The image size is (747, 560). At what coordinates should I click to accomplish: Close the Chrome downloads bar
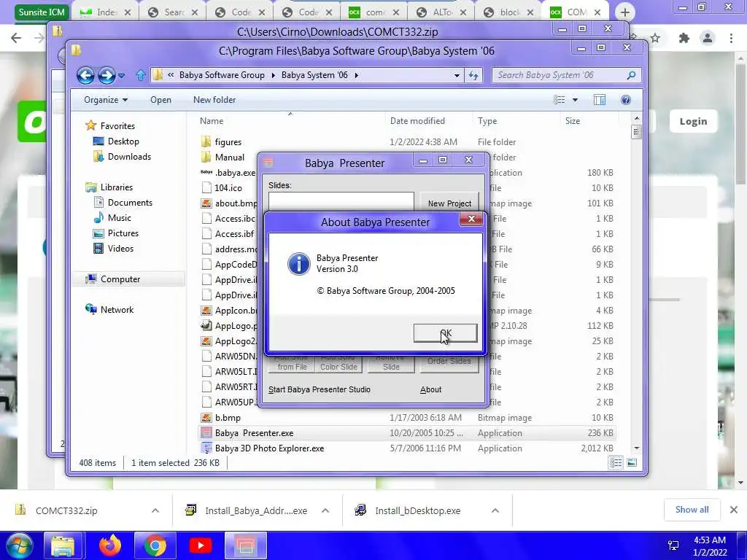(734, 510)
